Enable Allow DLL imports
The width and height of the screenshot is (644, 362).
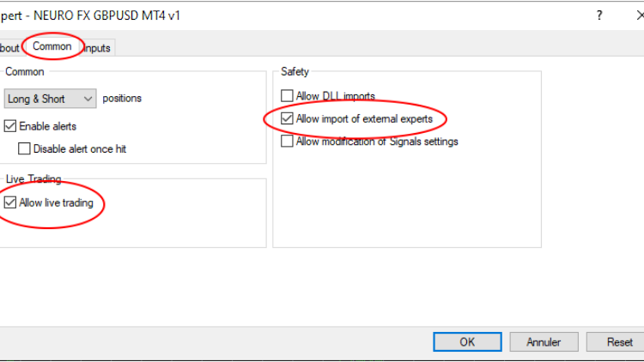click(288, 96)
